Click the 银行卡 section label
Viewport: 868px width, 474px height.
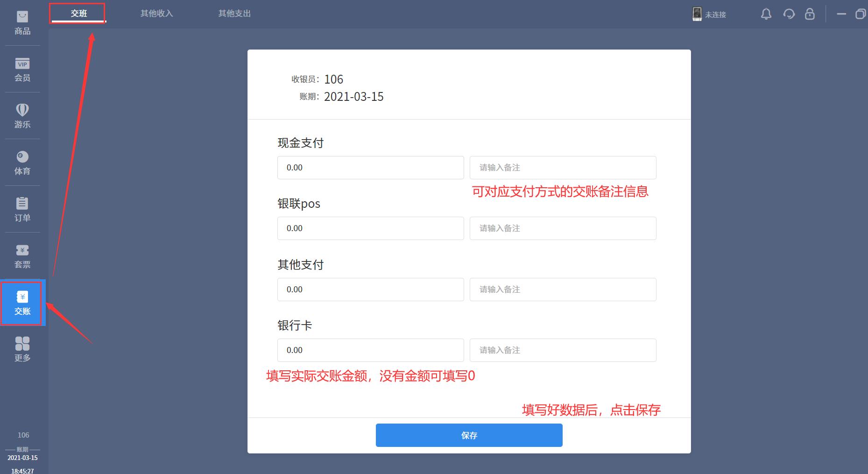[295, 325]
